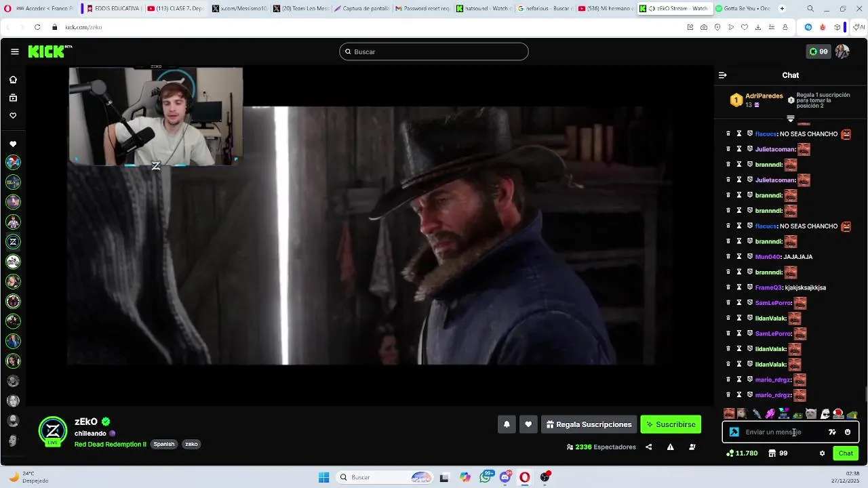
Task: Open the 99 points balance in header
Action: pyautogui.click(x=818, y=52)
